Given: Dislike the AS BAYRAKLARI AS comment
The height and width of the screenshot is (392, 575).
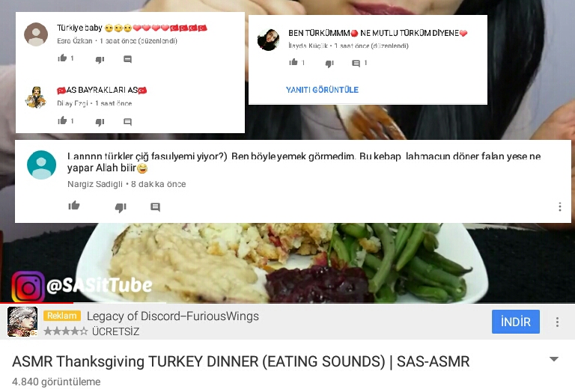Looking at the screenshot, I should [x=100, y=122].
